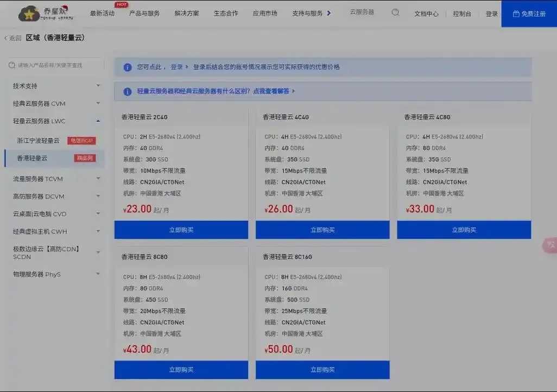
Task: Click 25Mbps不限流量 bandwidth text
Action: tap(304, 311)
